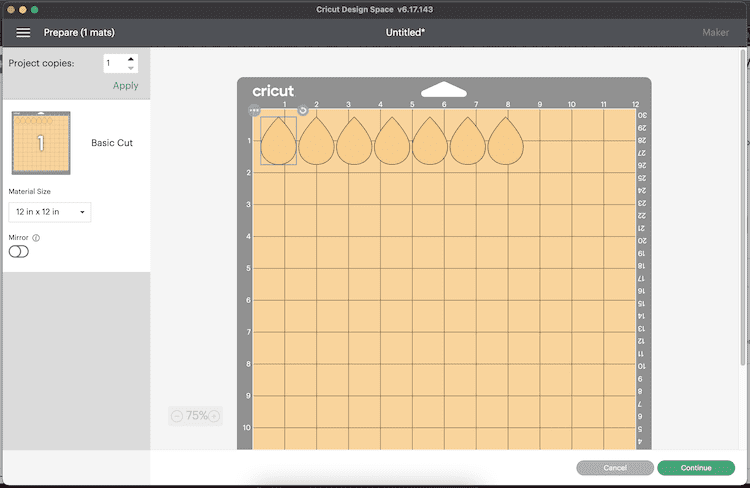
Task: Click the Material Size label
Action: pos(30,191)
